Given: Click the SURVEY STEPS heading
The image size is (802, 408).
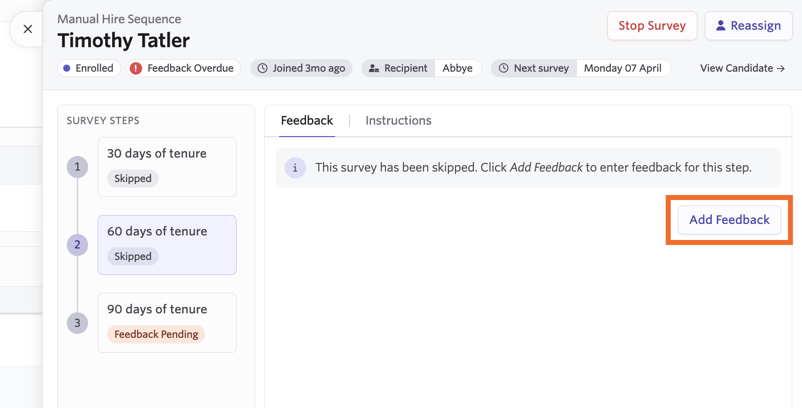Looking at the screenshot, I should [x=103, y=121].
